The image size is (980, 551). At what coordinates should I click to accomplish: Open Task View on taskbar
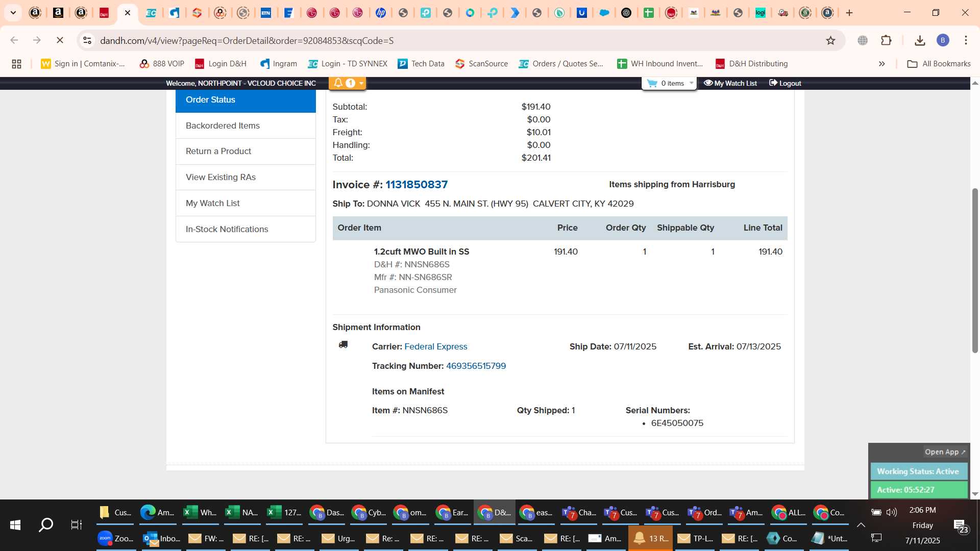pos(77,525)
